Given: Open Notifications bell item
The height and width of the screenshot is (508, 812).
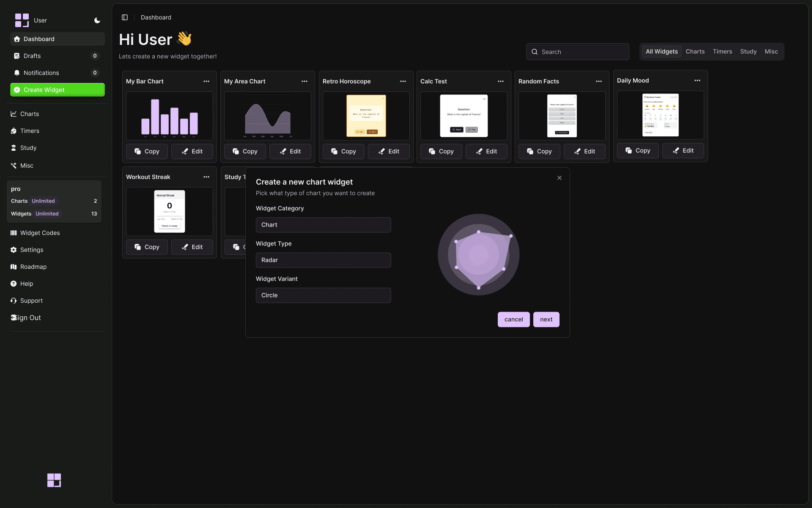Looking at the screenshot, I should pos(41,73).
